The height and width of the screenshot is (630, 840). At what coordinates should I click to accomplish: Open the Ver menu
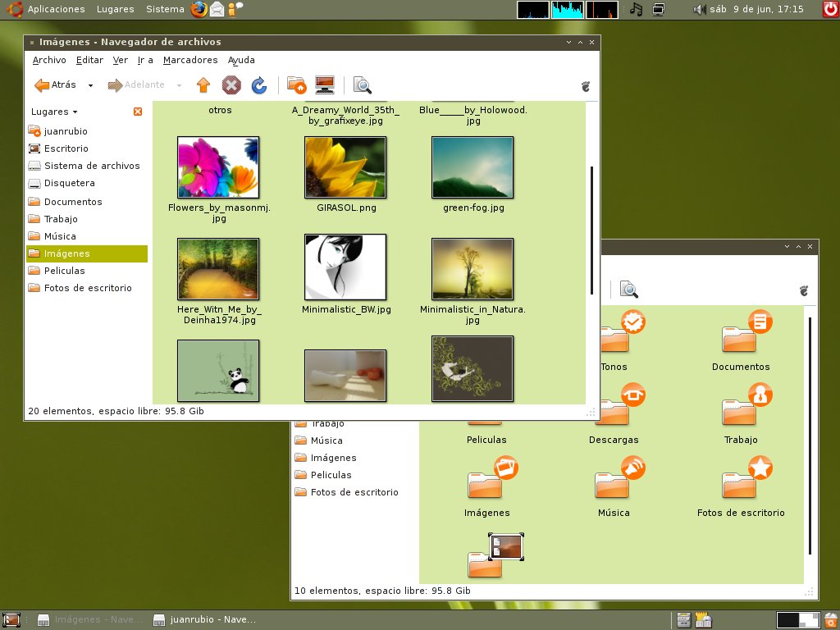[121, 60]
